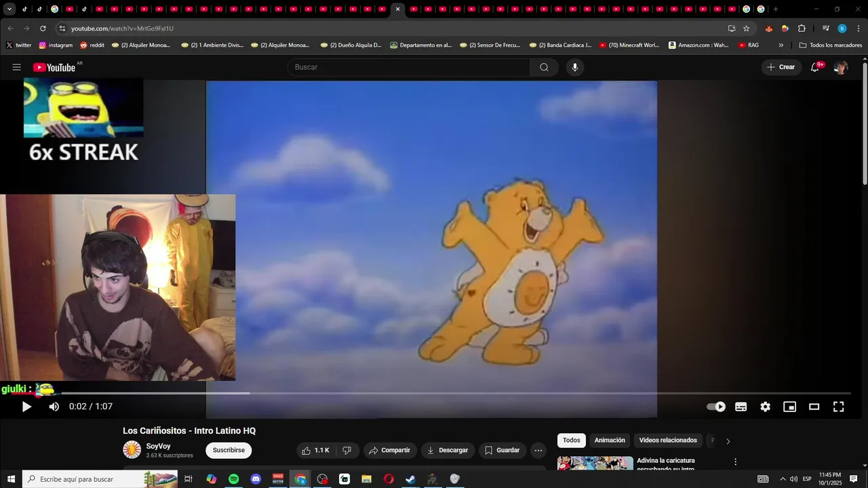Click the Descargar button
The width and height of the screenshot is (868, 488).
pyautogui.click(x=448, y=450)
